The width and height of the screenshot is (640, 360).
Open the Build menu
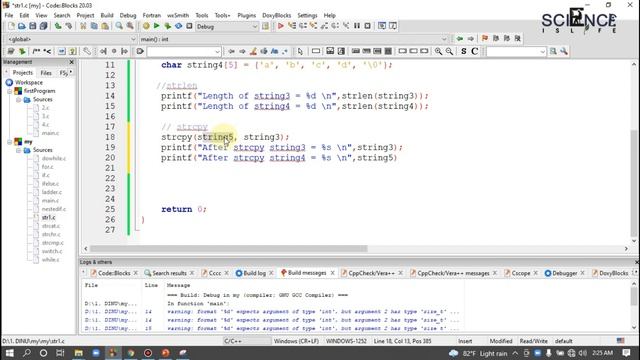(x=107, y=16)
